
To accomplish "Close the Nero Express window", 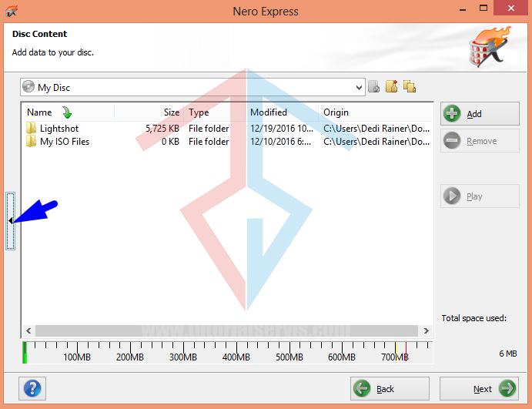I will [x=511, y=8].
